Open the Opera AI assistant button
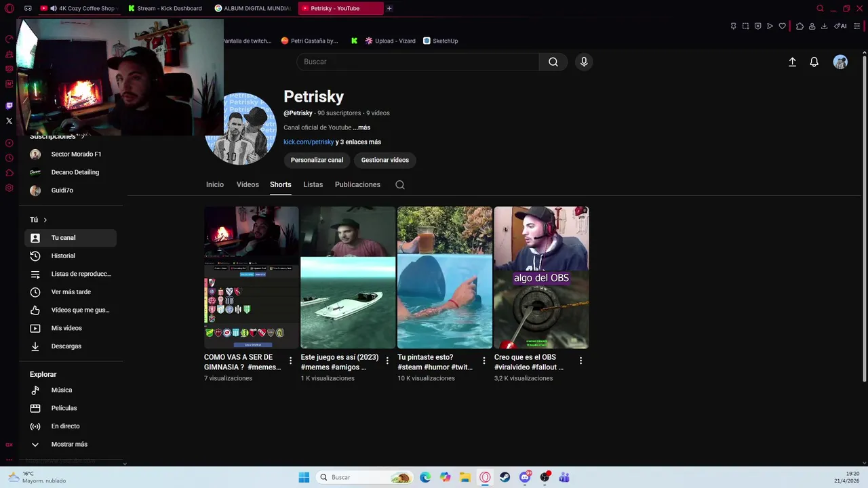This screenshot has height=488, width=868. 840,26
